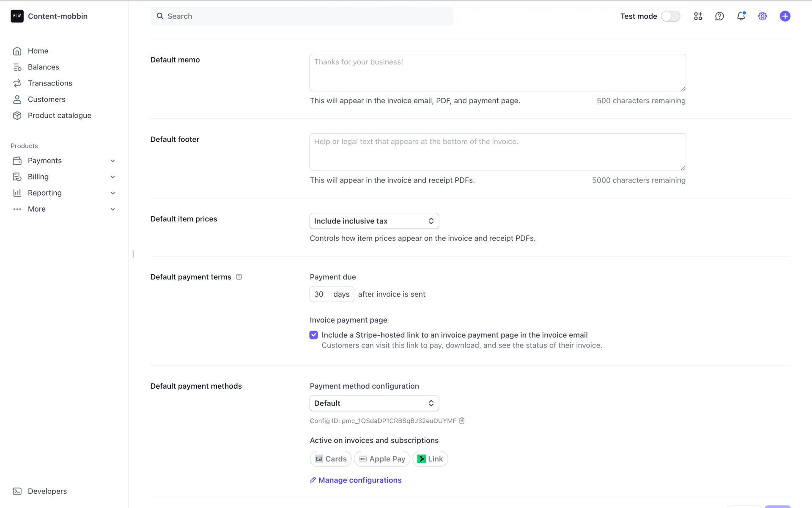Click the Payments wallet icon

pos(17,160)
